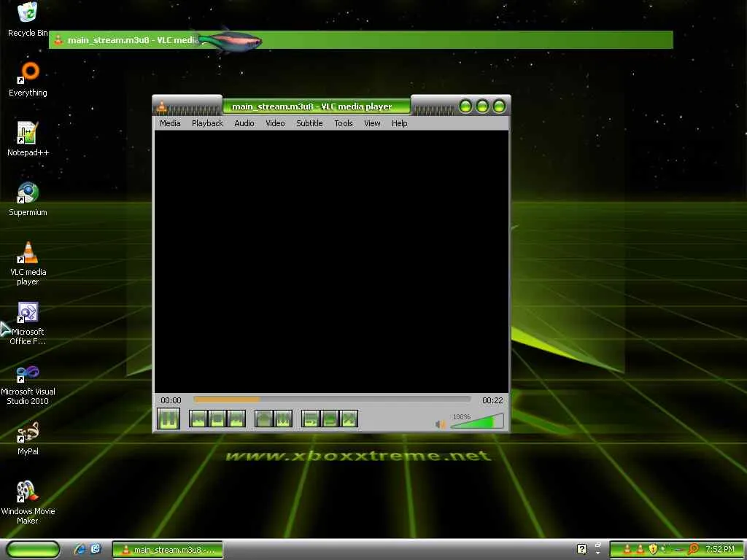Screen dimensions: 747x560
Task: Pause playback with the pause button
Action: 169,419
